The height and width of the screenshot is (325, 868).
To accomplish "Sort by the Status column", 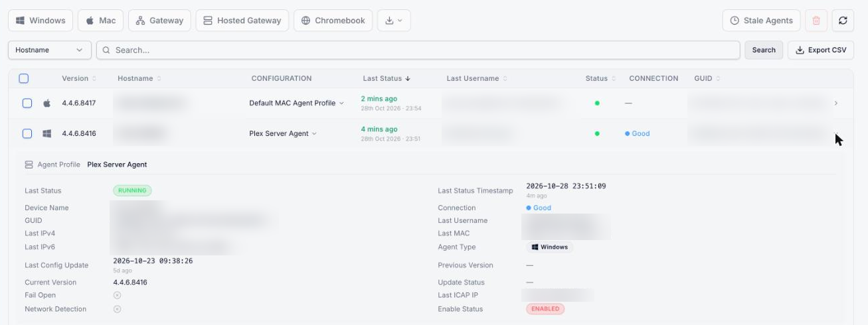I will pyautogui.click(x=600, y=78).
